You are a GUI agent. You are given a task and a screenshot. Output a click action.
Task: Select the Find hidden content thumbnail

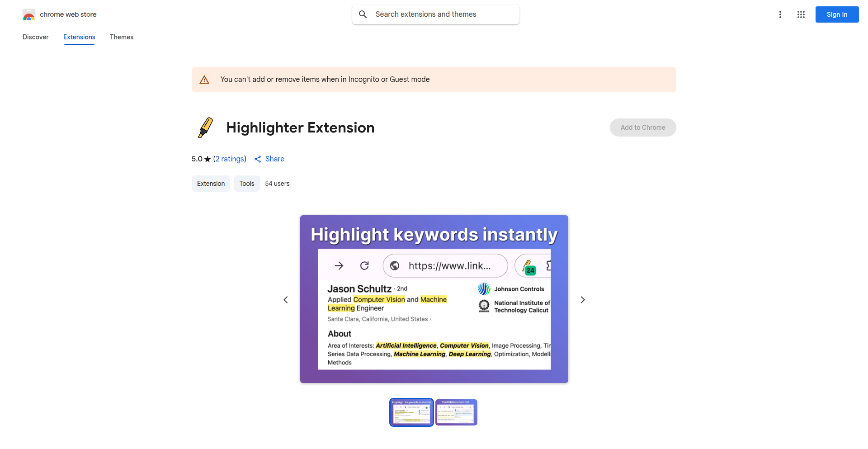tap(456, 412)
